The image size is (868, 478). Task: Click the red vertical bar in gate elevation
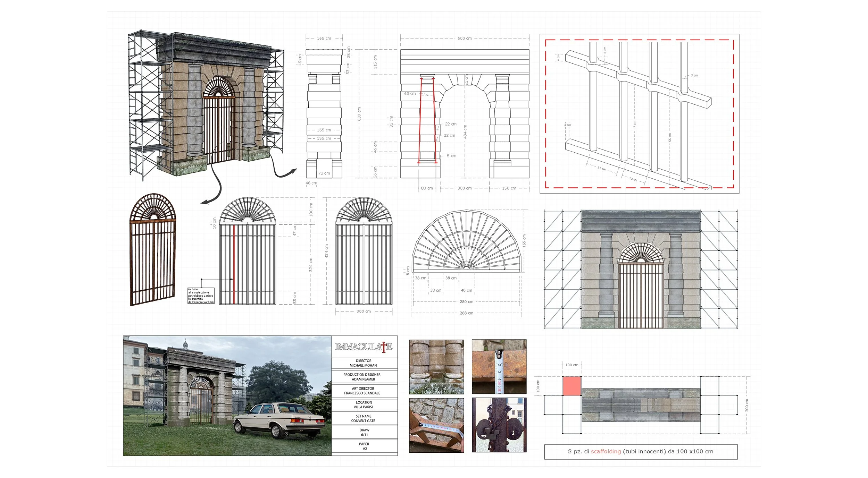pyautogui.click(x=234, y=264)
